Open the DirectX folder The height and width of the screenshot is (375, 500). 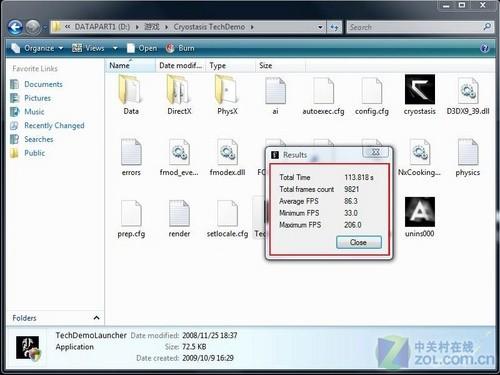(x=179, y=95)
